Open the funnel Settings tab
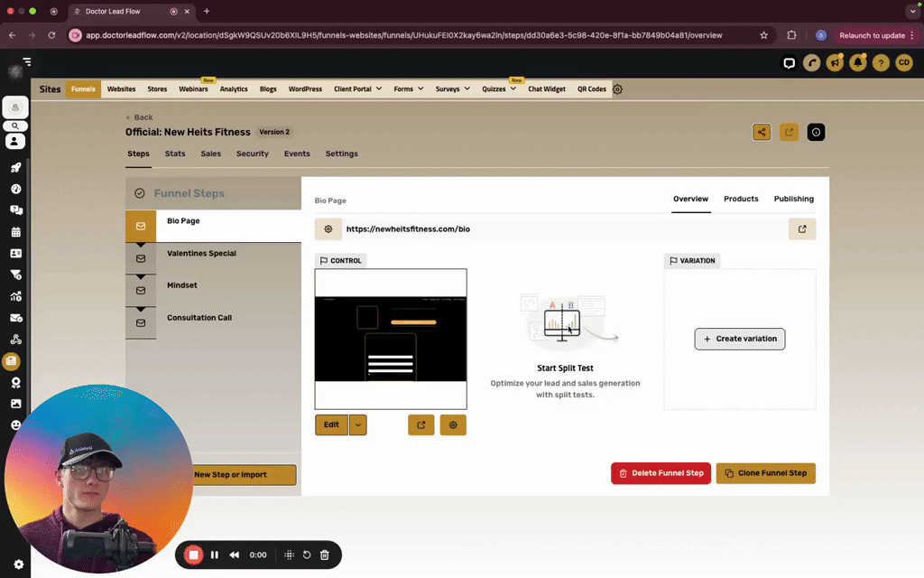This screenshot has height=578, width=924. pyautogui.click(x=342, y=154)
